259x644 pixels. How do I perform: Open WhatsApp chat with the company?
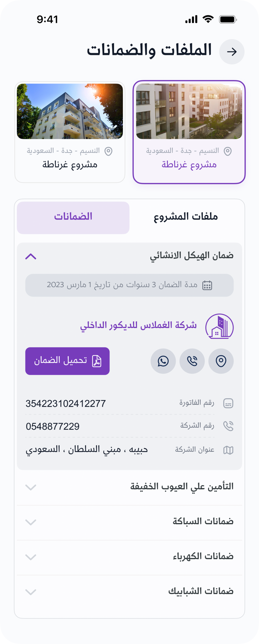[x=163, y=361]
